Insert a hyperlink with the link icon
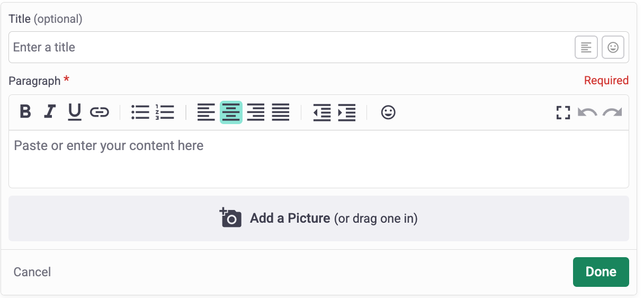The image size is (644, 298). (99, 112)
